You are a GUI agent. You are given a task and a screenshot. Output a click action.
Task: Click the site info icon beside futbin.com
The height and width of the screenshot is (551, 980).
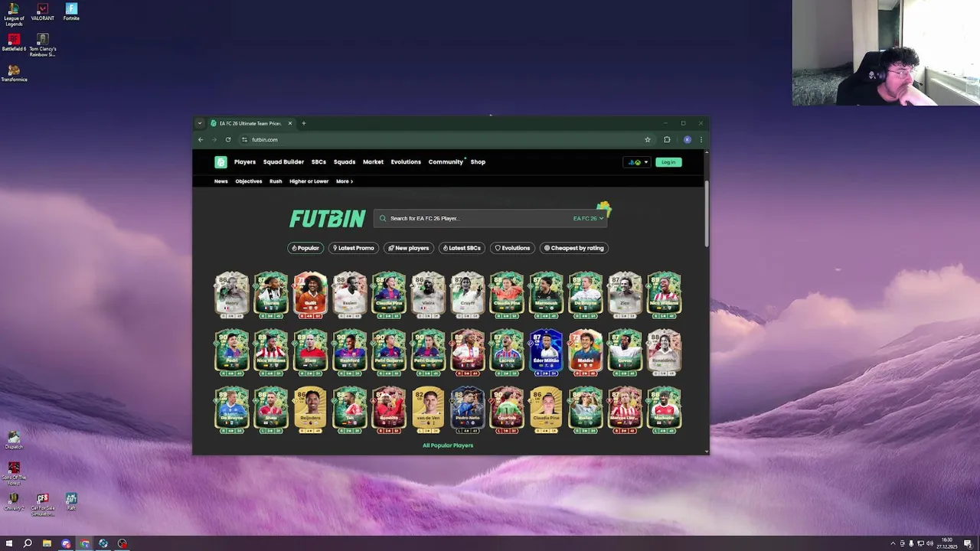tap(244, 139)
